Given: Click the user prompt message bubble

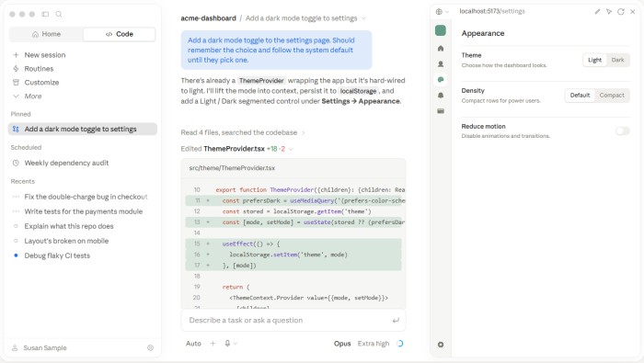Looking at the screenshot, I should [276, 50].
